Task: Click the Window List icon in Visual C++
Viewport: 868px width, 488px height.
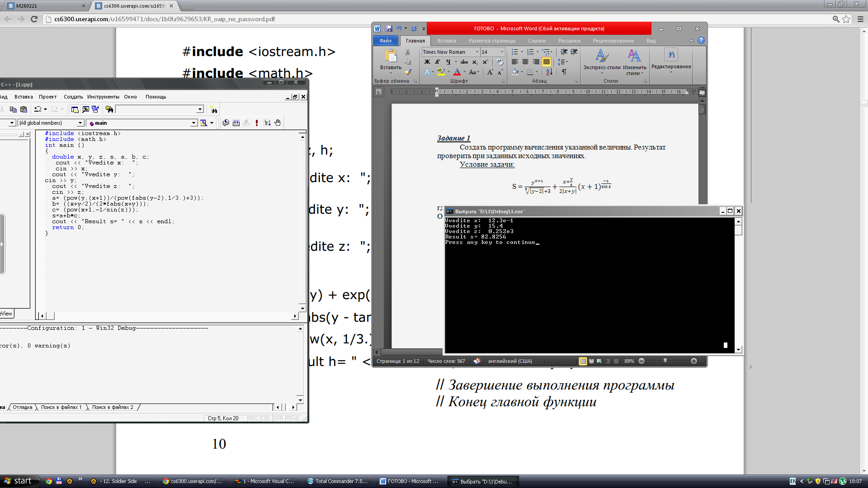Action: coord(95,109)
